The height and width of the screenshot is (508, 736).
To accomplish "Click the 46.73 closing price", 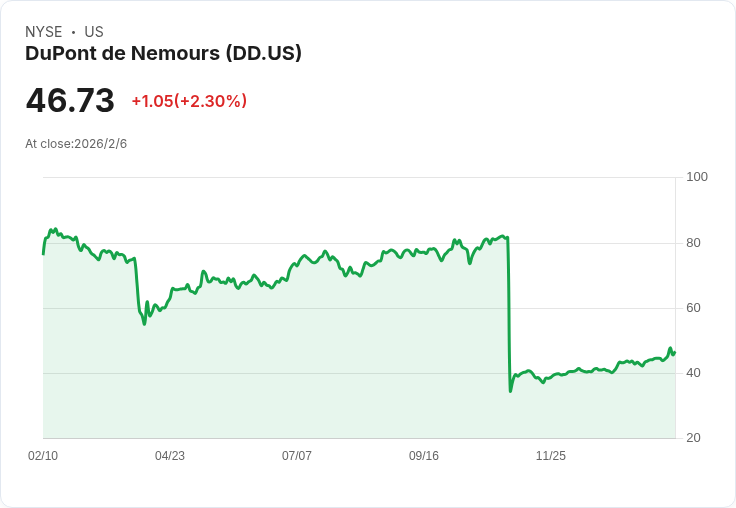I will tap(70, 101).
